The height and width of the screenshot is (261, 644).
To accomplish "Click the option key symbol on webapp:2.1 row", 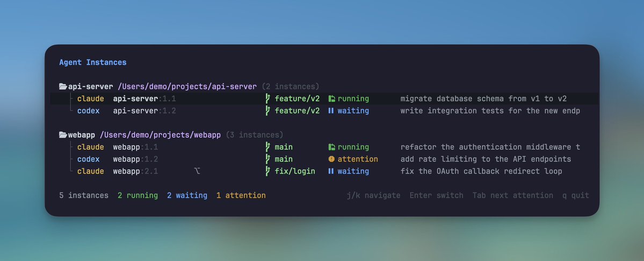I will click(197, 171).
